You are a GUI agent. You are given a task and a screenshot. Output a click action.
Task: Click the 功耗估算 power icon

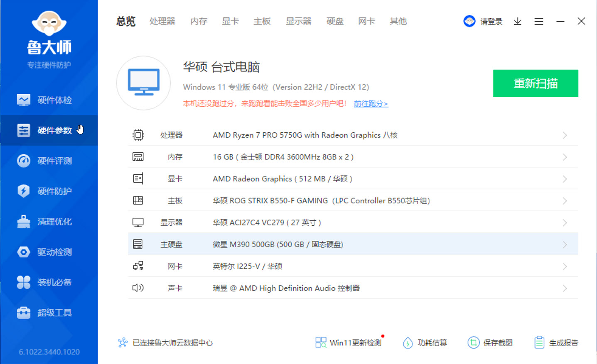point(408,342)
